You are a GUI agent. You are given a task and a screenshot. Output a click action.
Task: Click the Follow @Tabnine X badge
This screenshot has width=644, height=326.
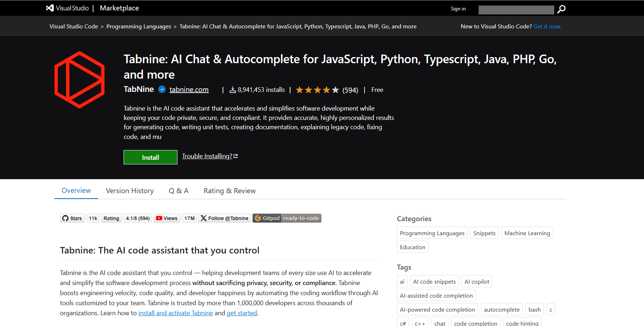click(224, 218)
